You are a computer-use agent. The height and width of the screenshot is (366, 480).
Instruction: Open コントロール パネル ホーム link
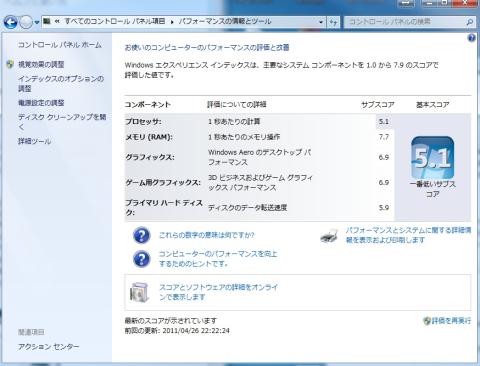[60, 45]
